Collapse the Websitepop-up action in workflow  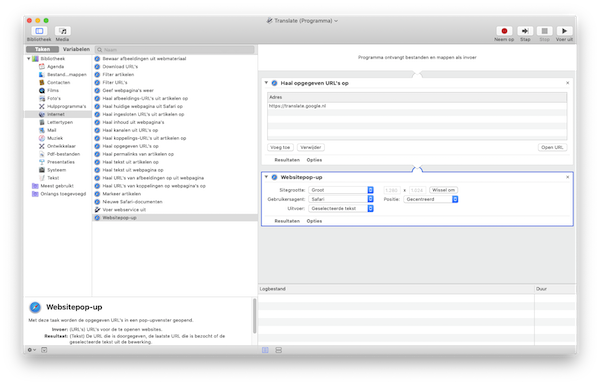tap(266, 177)
